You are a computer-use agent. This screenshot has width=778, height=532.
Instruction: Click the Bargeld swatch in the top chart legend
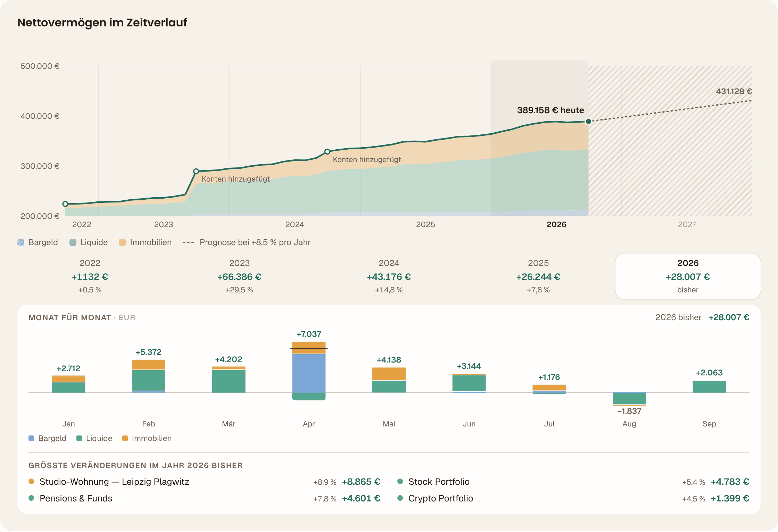tap(21, 242)
